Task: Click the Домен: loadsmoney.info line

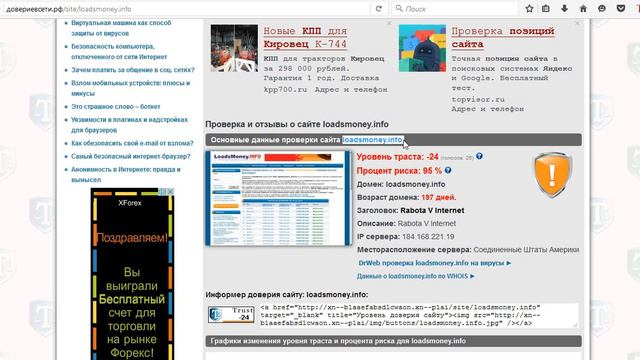Action: [x=401, y=184]
